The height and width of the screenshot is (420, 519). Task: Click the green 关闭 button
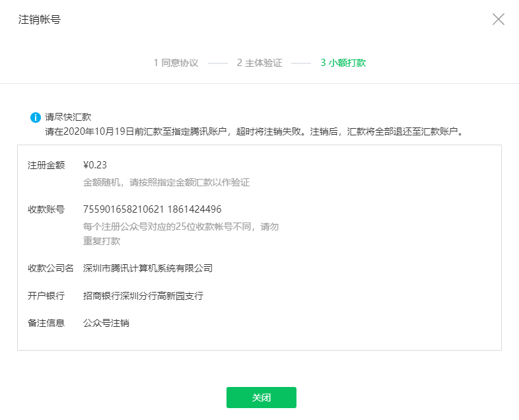tap(261, 397)
